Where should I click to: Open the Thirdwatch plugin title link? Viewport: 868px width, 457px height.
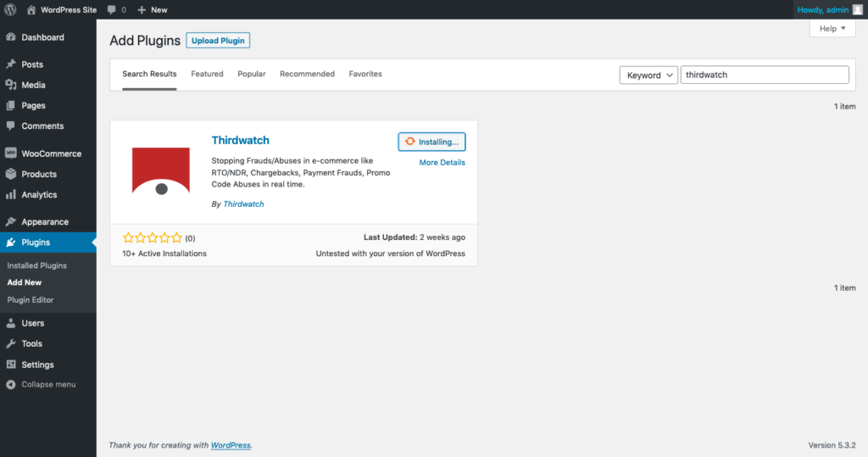coord(240,140)
